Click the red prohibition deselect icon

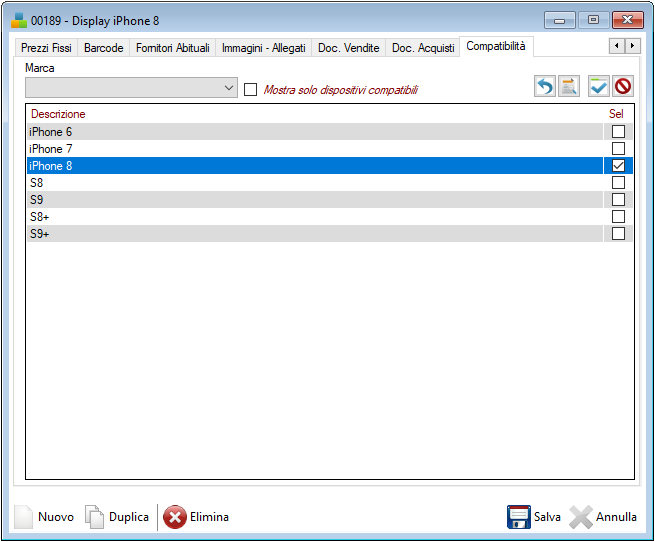coord(623,87)
